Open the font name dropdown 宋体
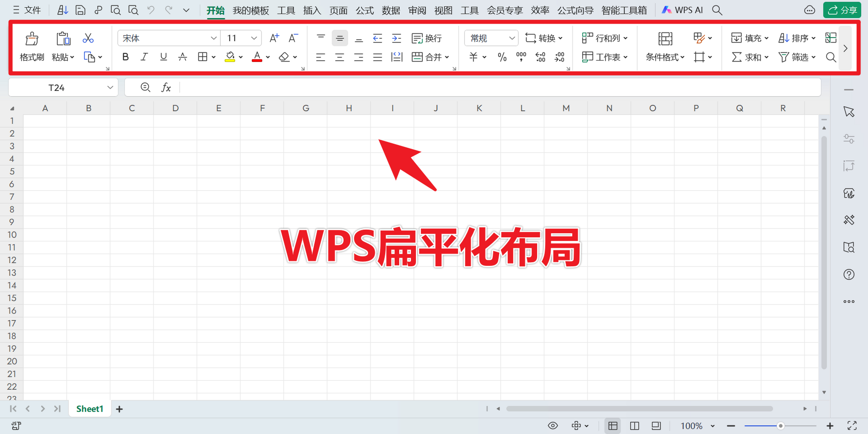Image resolution: width=868 pixels, height=434 pixels. [x=169, y=38]
